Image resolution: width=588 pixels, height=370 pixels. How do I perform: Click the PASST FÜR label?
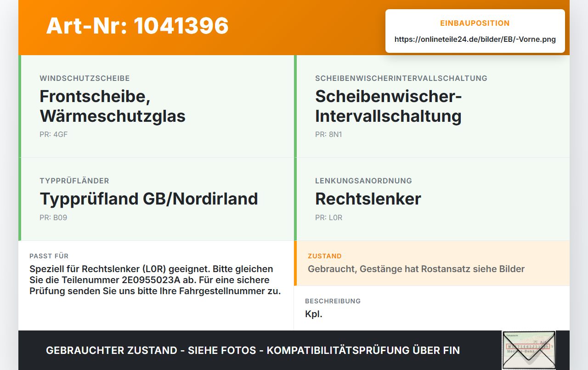49,256
